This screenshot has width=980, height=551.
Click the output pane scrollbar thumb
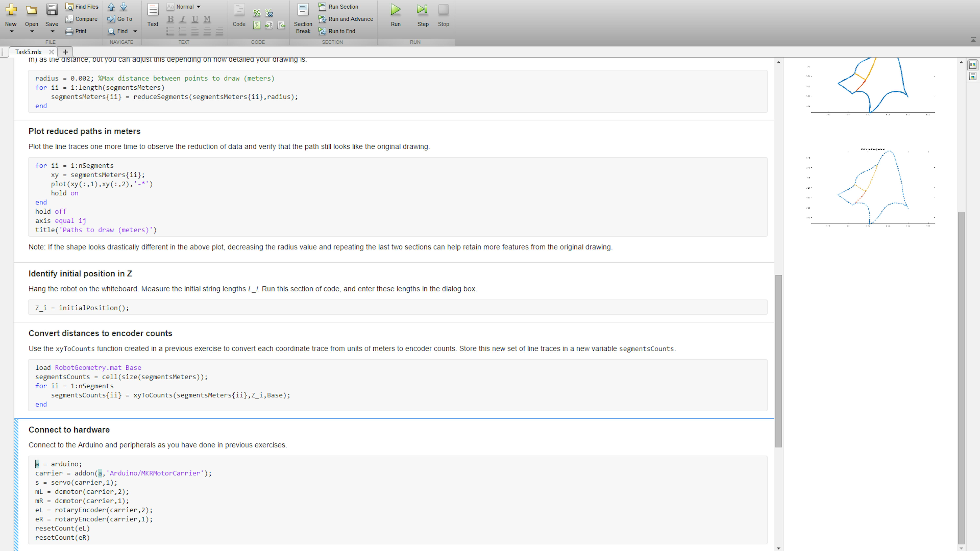click(x=961, y=378)
